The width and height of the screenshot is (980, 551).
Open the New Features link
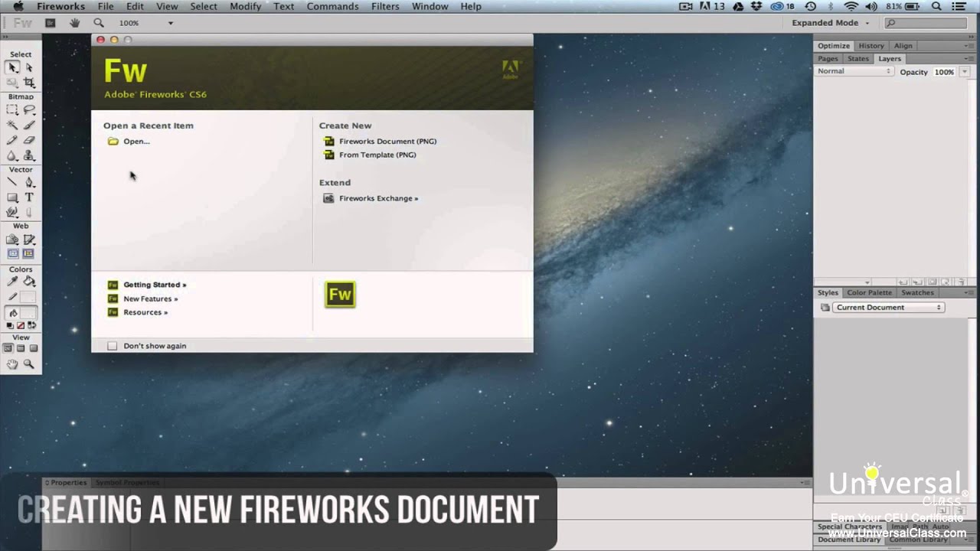[150, 299]
